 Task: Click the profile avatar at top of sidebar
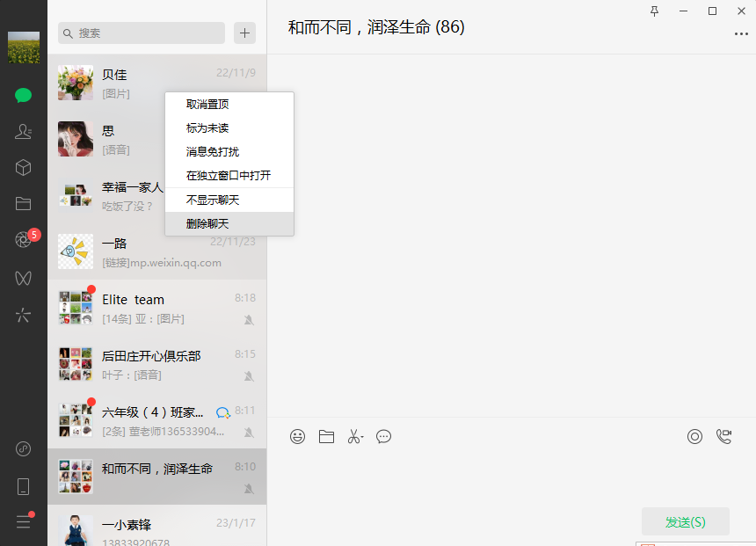click(24, 47)
